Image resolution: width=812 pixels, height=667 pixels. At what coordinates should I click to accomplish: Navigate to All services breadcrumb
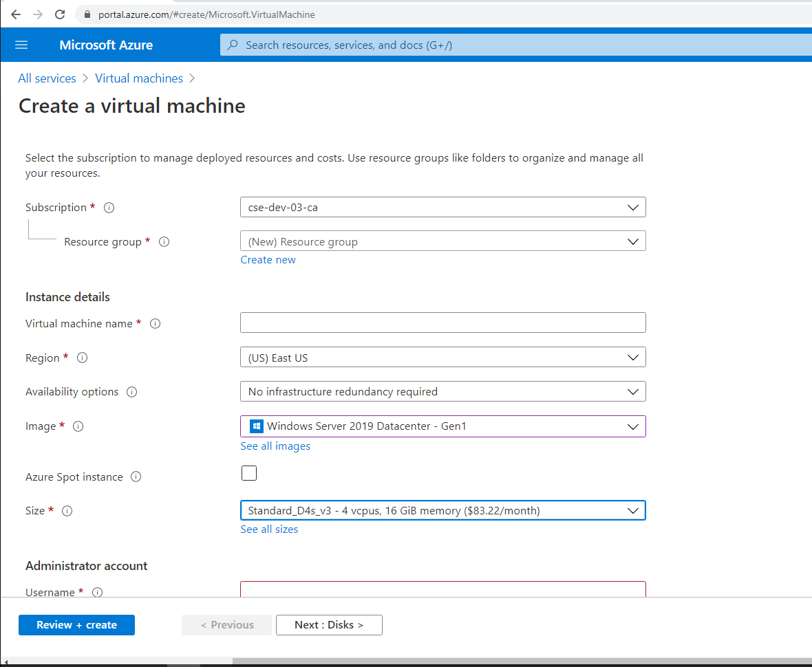[x=47, y=78]
